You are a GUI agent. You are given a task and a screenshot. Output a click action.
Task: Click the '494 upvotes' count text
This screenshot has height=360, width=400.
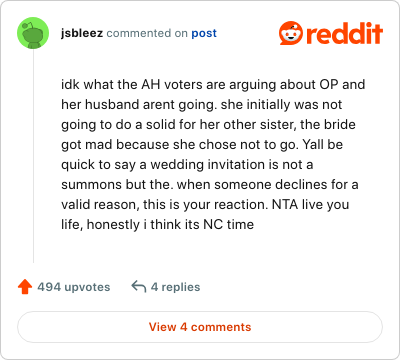coord(74,287)
